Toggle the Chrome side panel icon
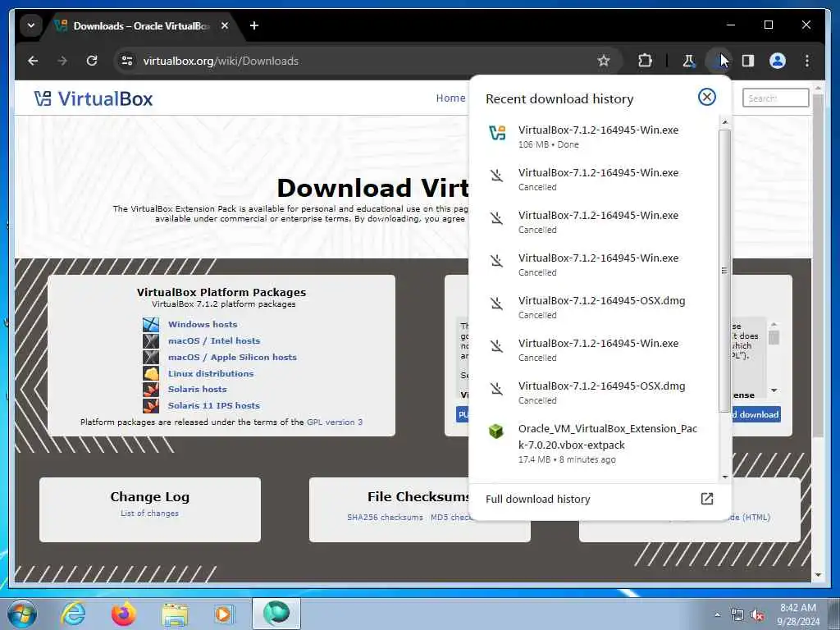Viewport: 840px width, 630px height. (748, 61)
